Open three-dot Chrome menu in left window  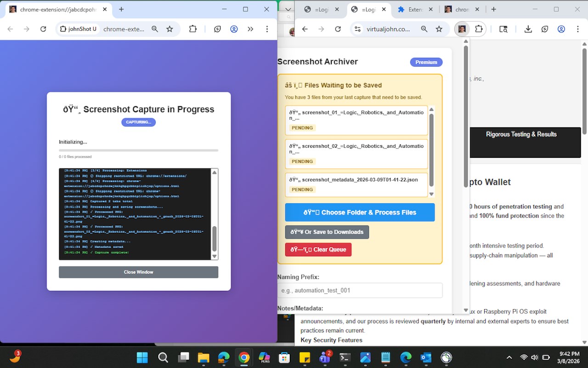click(x=267, y=29)
